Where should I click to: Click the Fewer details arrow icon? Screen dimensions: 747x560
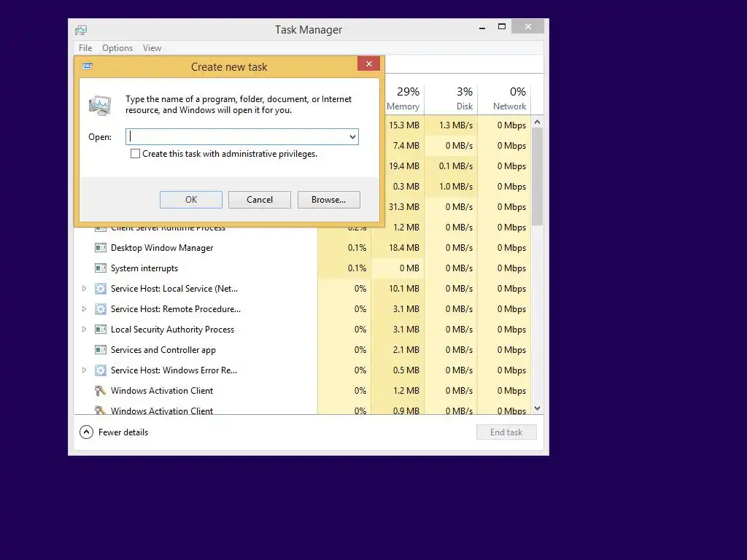coord(86,432)
